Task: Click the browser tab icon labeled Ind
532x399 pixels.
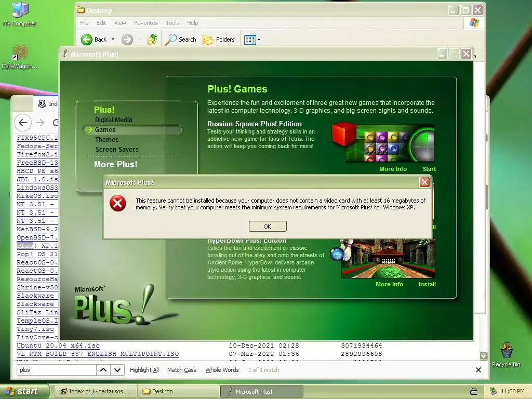Action: (x=42, y=104)
